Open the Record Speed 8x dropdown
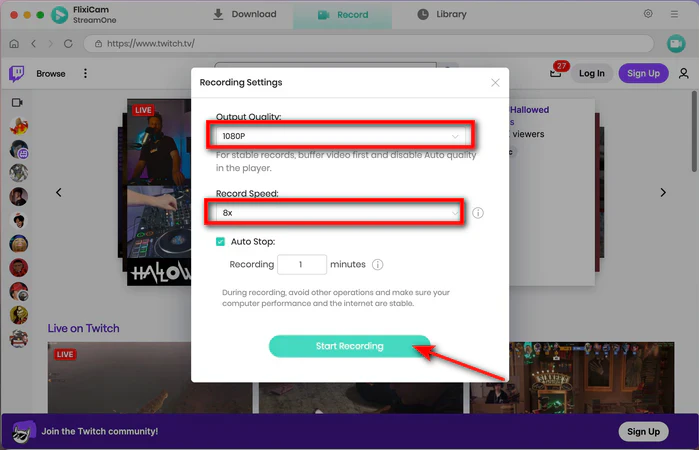This screenshot has height=450, width=699. [338, 213]
